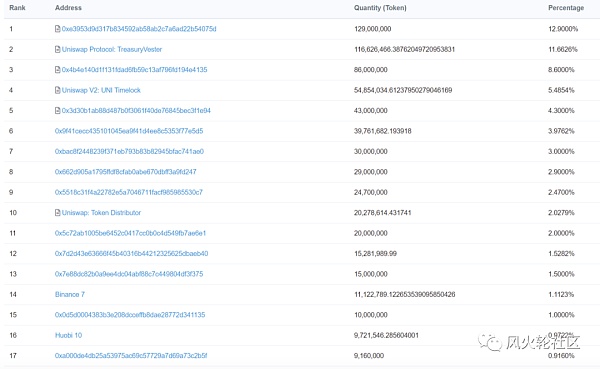Click contract icon next to TreasuryVester
This screenshot has width=600, height=369.
point(57,49)
